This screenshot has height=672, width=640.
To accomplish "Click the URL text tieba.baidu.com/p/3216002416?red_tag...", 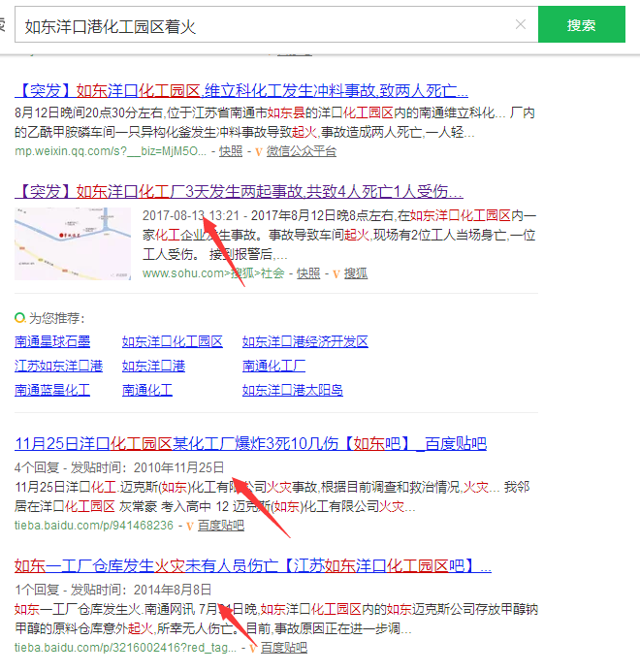I will point(126,648).
